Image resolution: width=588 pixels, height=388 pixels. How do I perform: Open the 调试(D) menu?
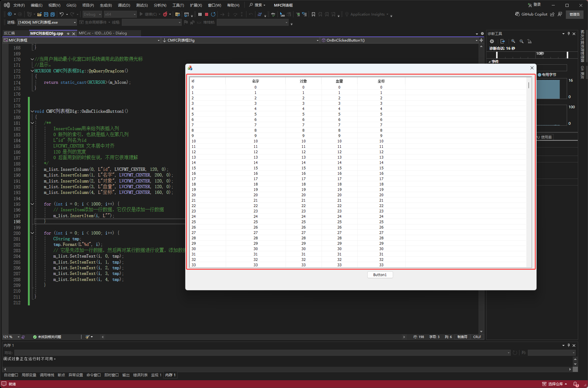(124, 5)
